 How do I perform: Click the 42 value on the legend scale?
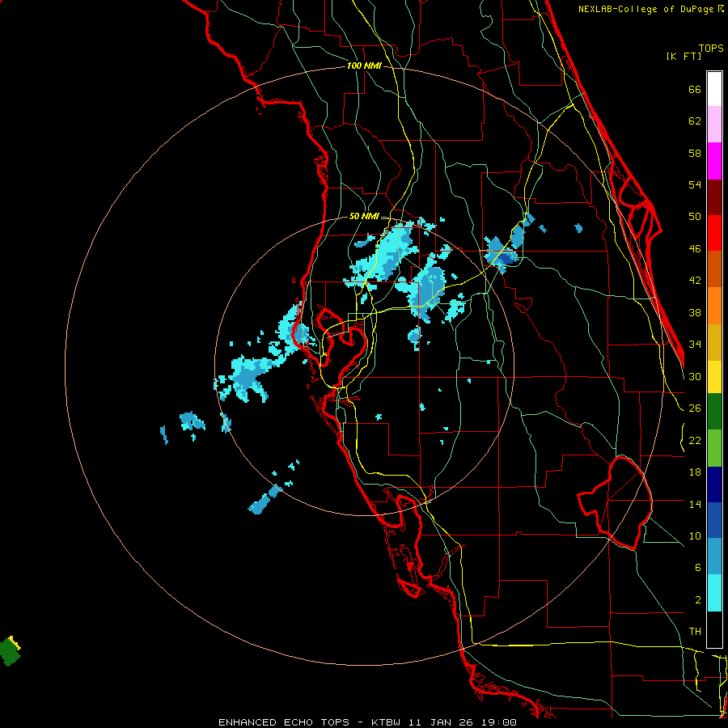click(695, 281)
